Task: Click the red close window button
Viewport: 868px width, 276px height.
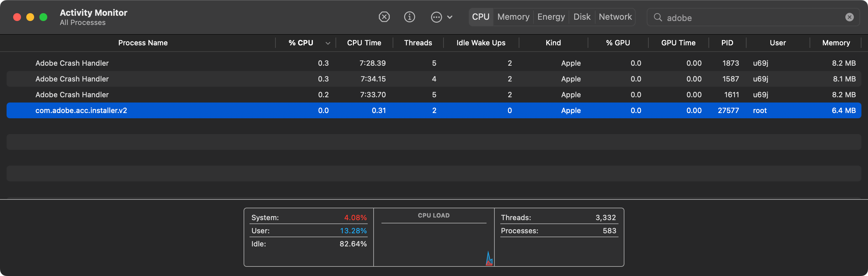Action: click(x=17, y=17)
